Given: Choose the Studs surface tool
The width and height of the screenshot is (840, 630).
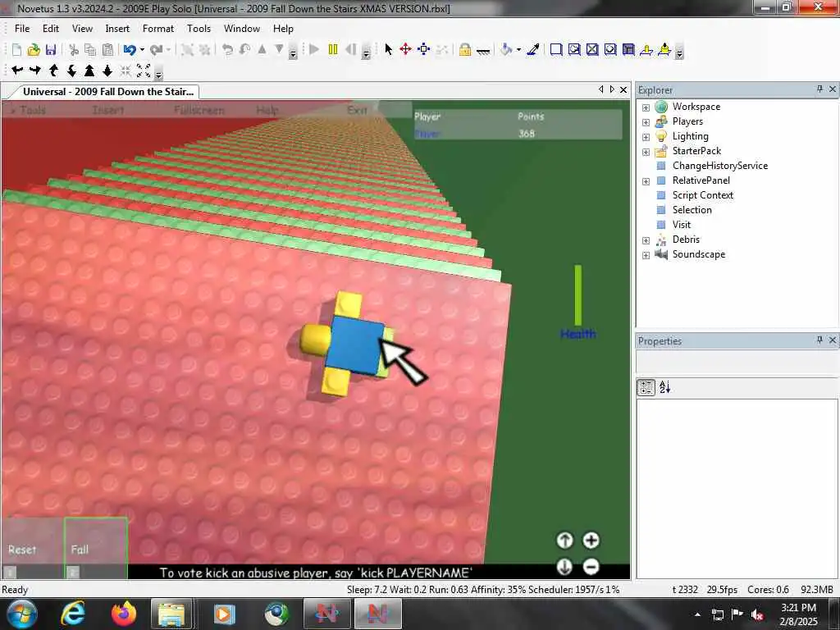Looking at the screenshot, I should click(x=610, y=50).
